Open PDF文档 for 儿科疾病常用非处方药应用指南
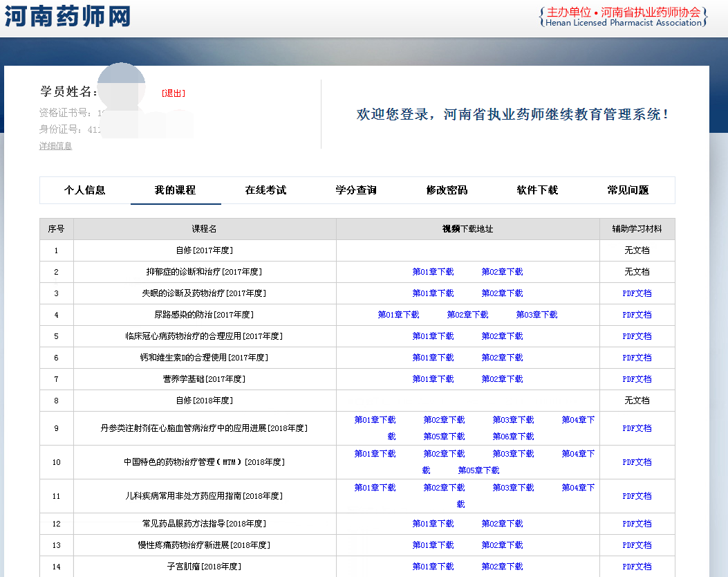 point(637,496)
